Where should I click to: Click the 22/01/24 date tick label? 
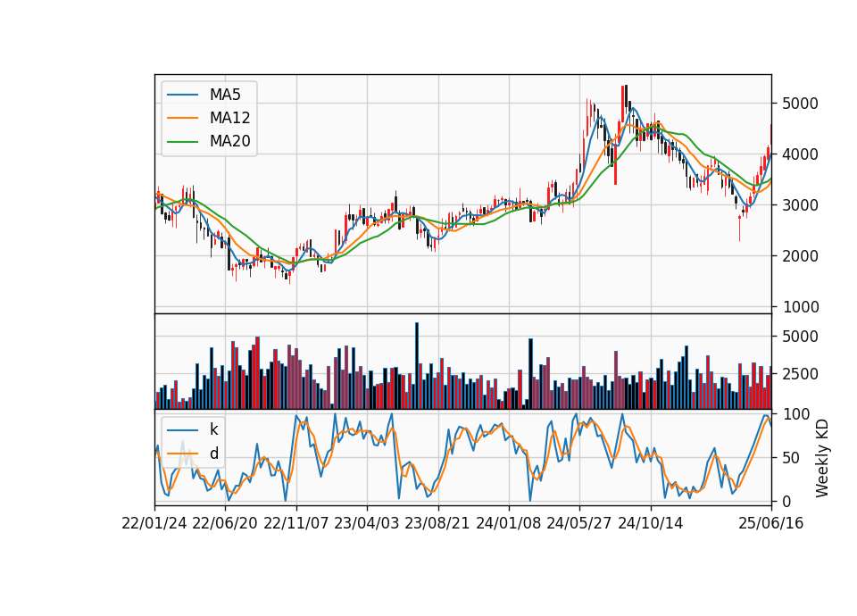click(154, 523)
